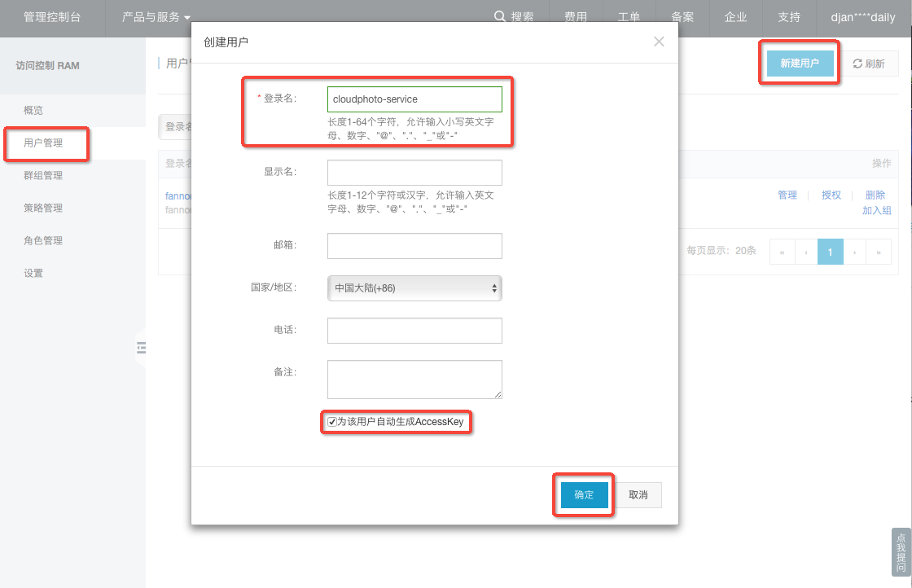This screenshot has height=588, width=912.
Task: Click the fanno user name link
Action: point(178,196)
